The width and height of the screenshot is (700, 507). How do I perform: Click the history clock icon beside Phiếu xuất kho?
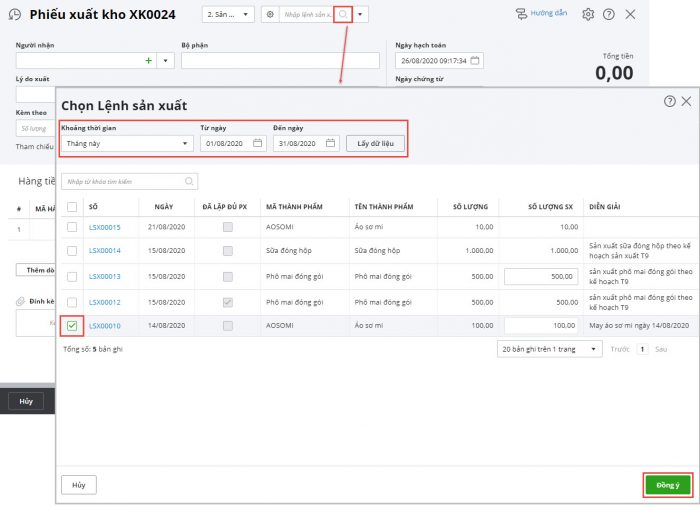14,15
